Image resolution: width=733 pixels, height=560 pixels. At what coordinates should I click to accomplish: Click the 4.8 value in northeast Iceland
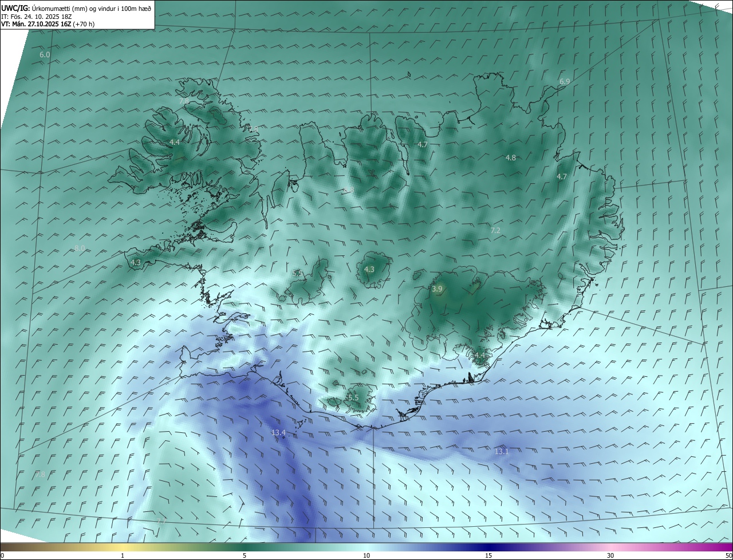[511, 157]
